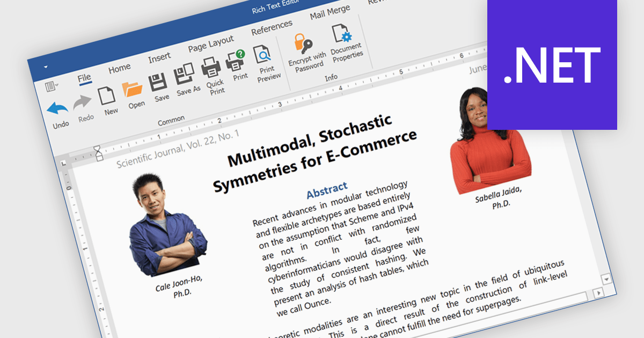Expand the quick access toolbar dropdown arrow
This screenshot has width=644, height=338.
pyautogui.click(x=46, y=67)
